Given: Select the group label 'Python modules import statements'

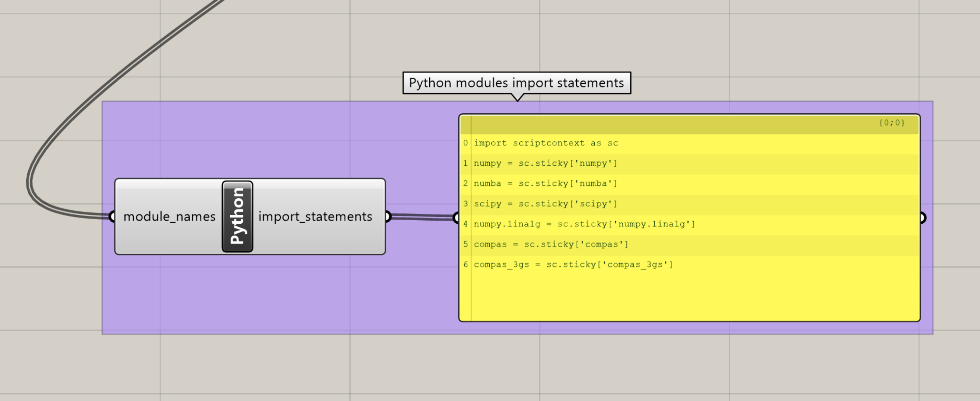Looking at the screenshot, I should coord(517,83).
